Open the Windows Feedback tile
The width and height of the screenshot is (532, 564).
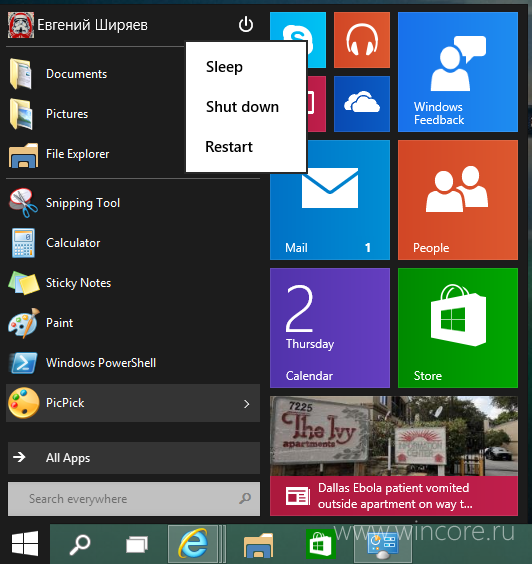458,72
